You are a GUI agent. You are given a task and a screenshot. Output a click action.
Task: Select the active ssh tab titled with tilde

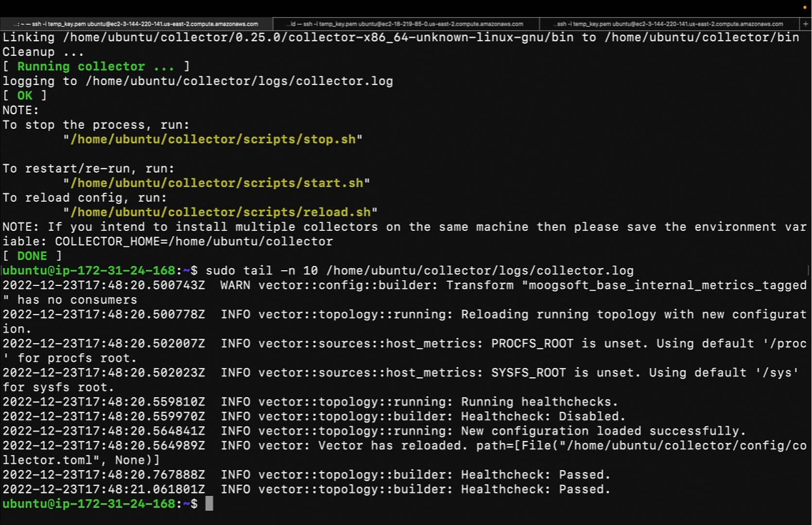(136, 24)
